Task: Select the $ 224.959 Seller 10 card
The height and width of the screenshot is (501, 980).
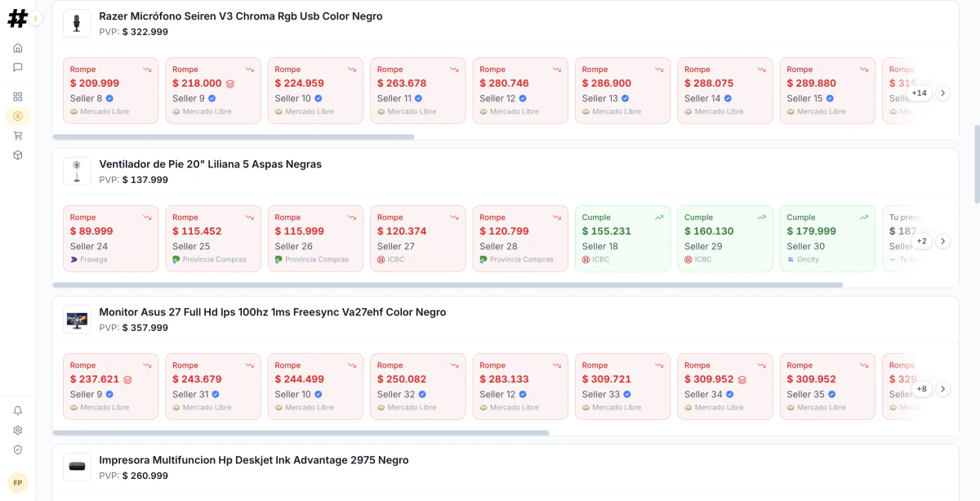Action: pyautogui.click(x=315, y=91)
